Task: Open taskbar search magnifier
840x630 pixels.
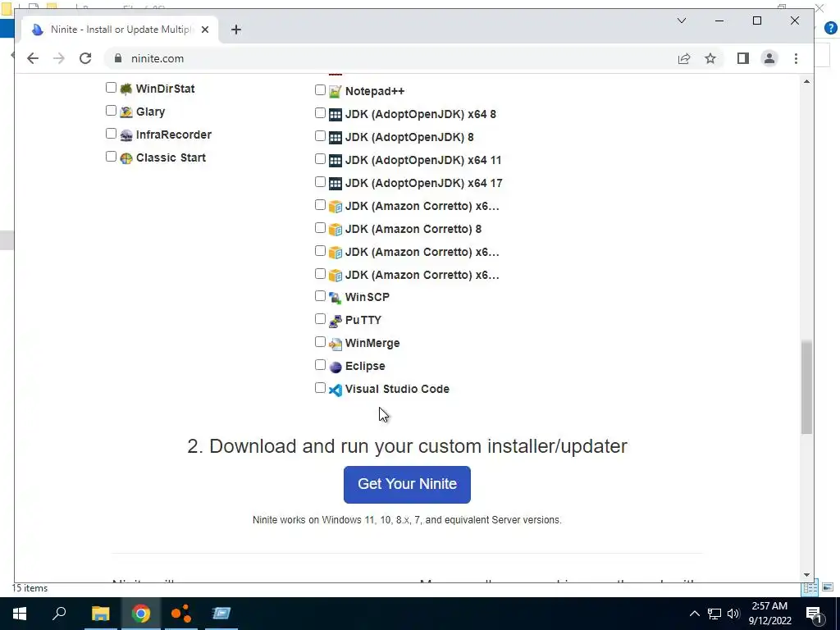Action: pos(59,614)
